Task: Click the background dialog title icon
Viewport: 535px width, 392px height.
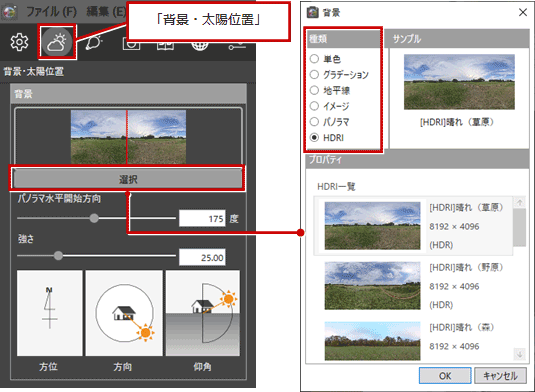Action: pyautogui.click(x=313, y=12)
